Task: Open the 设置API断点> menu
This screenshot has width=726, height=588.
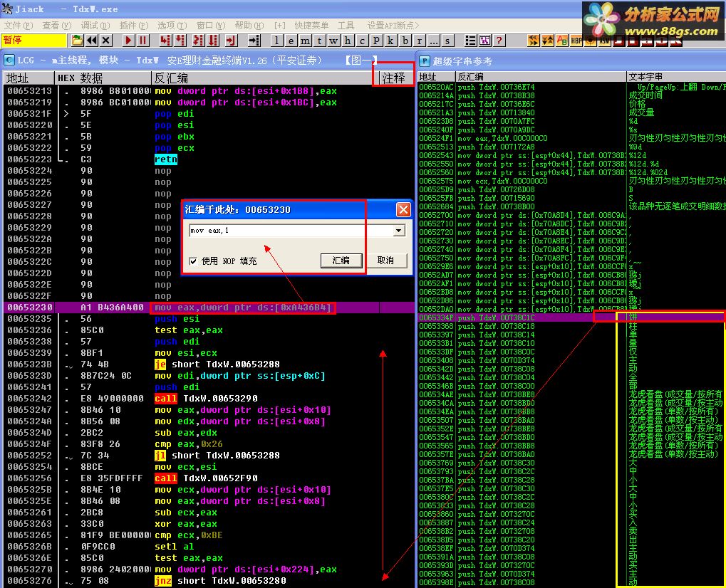Action: pyautogui.click(x=393, y=26)
